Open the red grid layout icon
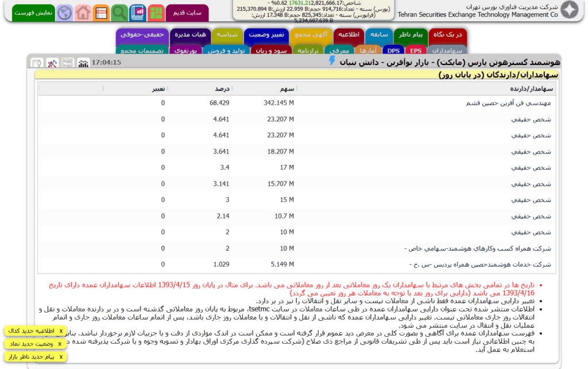Image resolution: width=588 pixels, height=369 pixels. click(x=156, y=13)
